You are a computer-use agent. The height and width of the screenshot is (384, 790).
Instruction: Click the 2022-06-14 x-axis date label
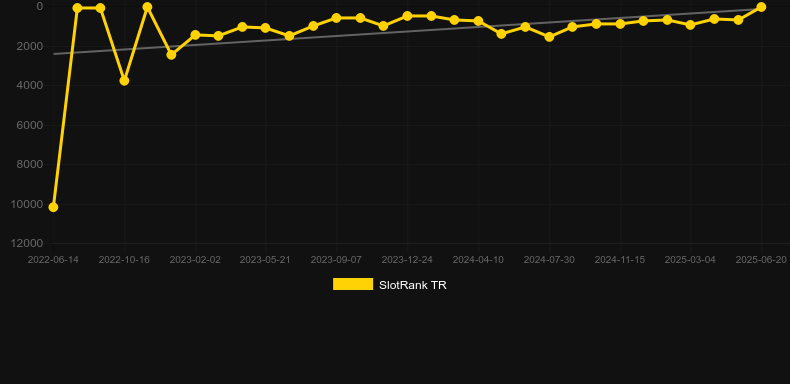point(53,260)
